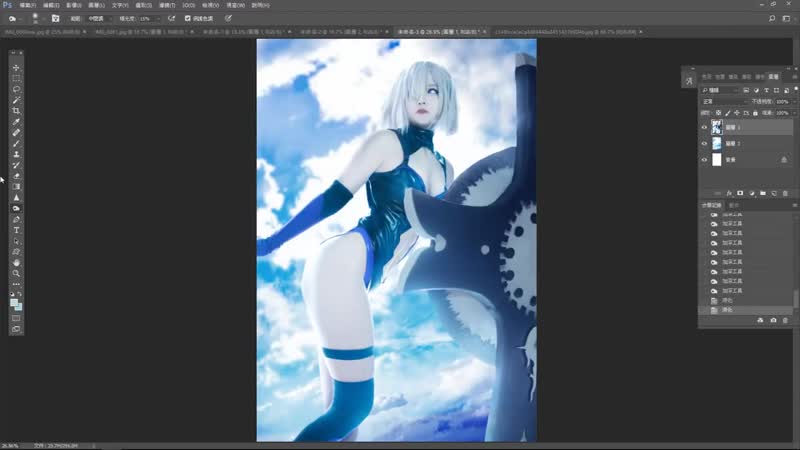This screenshot has height=450, width=800.
Task: Toggle lock transparent pixels
Action: [718, 113]
